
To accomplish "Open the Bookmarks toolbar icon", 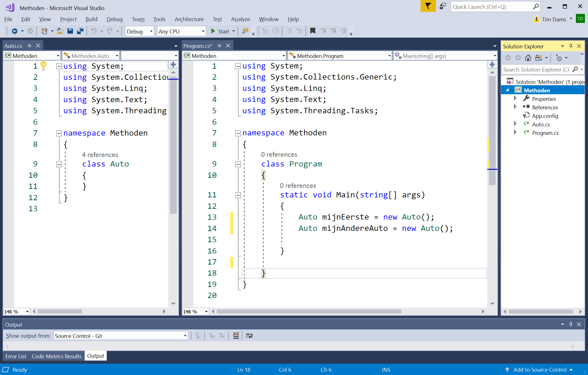I will tap(313, 31).
